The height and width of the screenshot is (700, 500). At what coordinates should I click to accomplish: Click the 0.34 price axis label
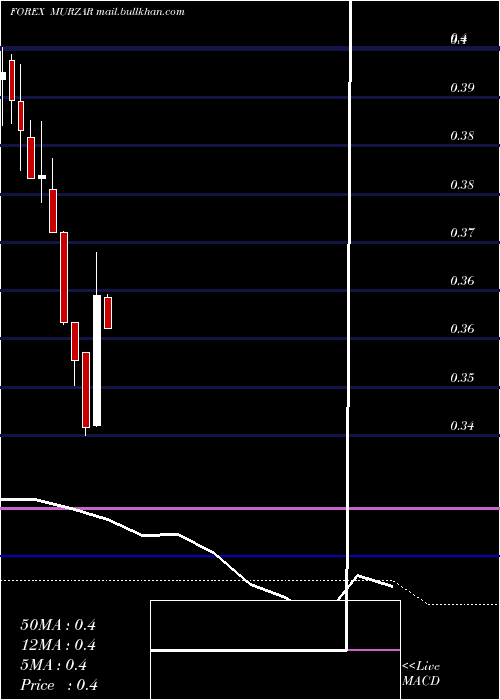(x=462, y=426)
